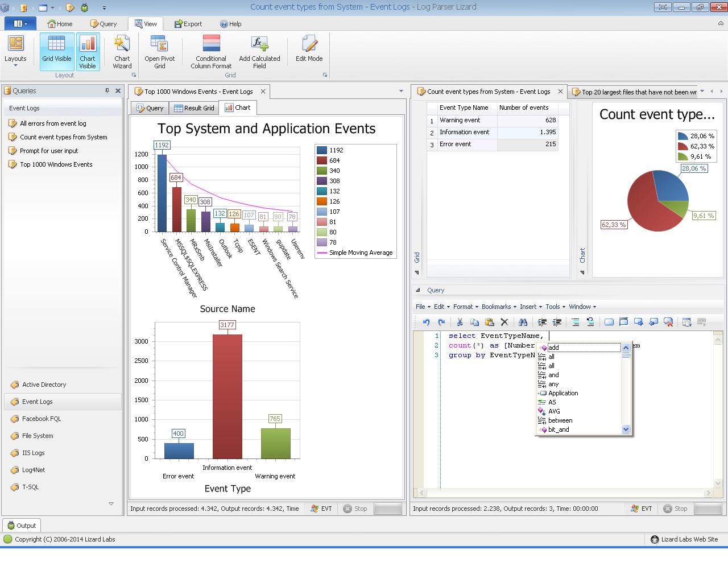Image resolution: width=728 pixels, height=566 pixels.
Task: Click the undo icon in query toolbar
Action: [x=426, y=322]
